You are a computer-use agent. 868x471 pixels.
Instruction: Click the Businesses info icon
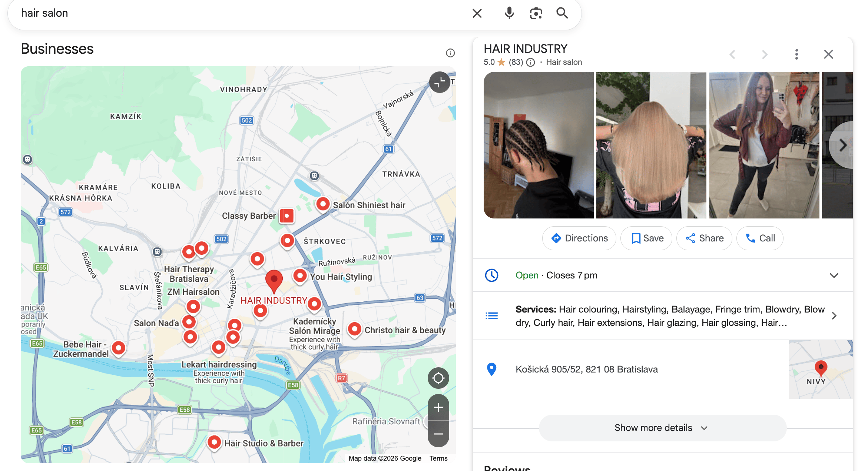tap(450, 53)
